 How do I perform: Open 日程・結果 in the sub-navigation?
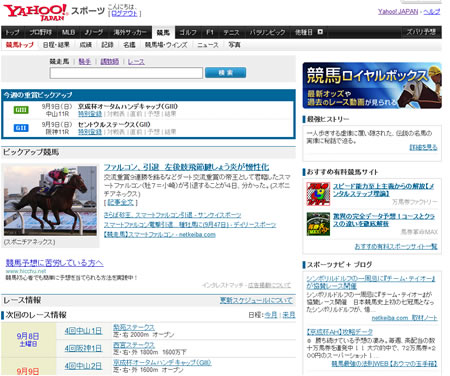56,45
